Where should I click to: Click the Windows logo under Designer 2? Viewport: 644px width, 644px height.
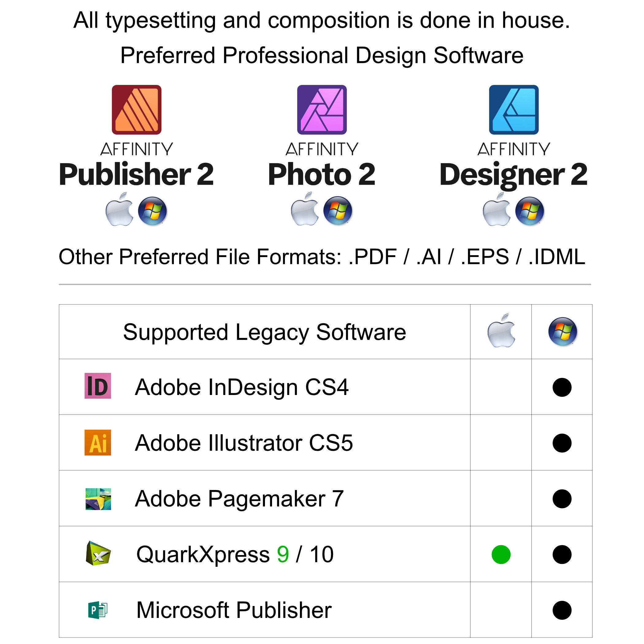click(x=529, y=211)
